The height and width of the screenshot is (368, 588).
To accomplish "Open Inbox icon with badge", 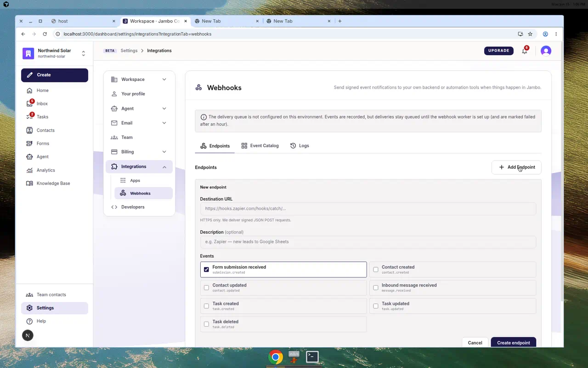I will pos(29,103).
